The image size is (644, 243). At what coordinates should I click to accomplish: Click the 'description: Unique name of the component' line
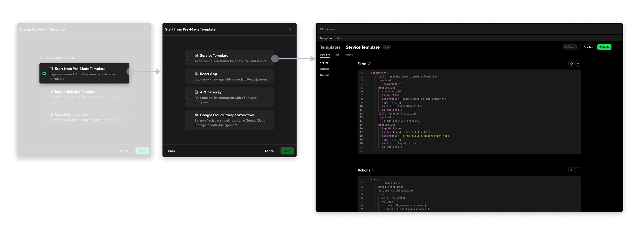coord(414,99)
